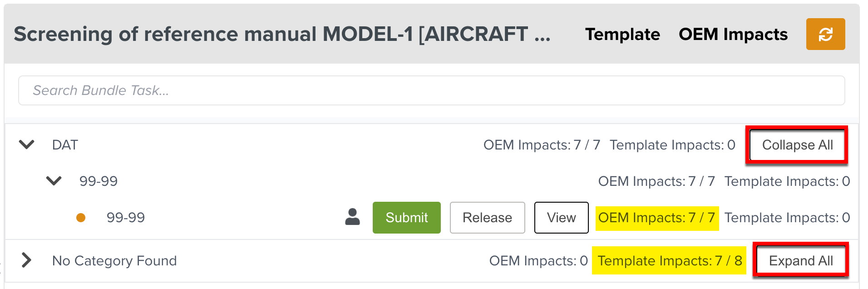Click the orange status dot on task 99-99
Image resolution: width=868 pixels, height=289 pixels.
coord(81,218)
